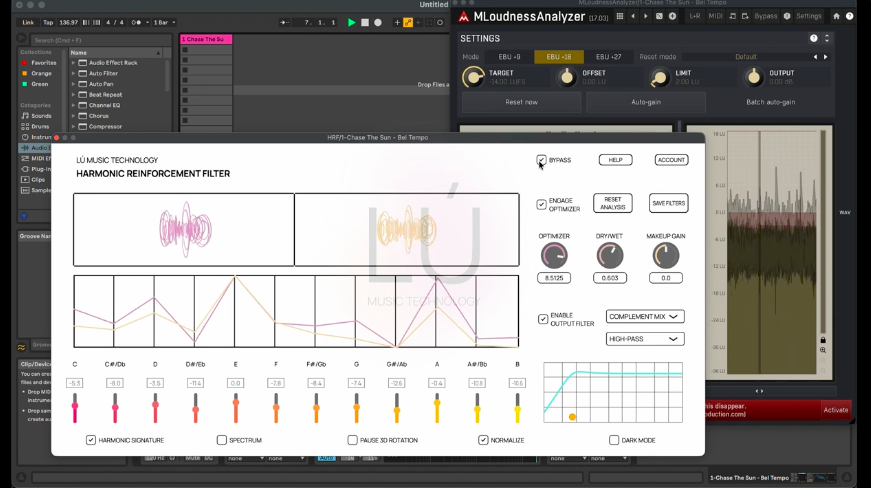This screenshot has height=488, width=871.
Task: Click the Ableton browser search field
Action: 100,40
